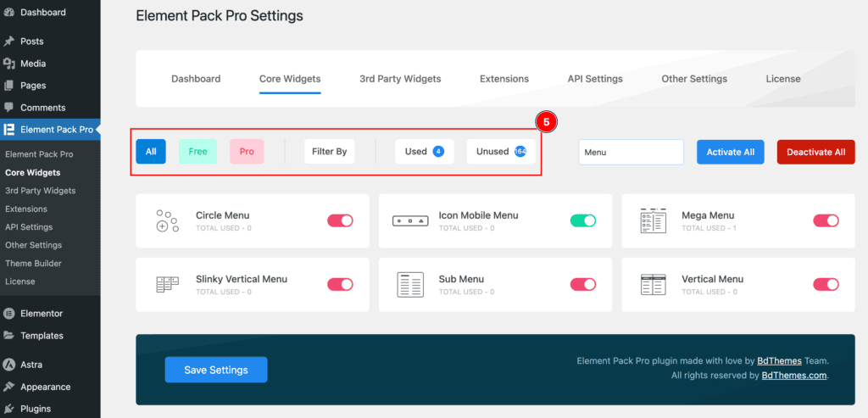Click the Comments bubble icon
Screen dimensions: 868x418
tap(8, 108)
